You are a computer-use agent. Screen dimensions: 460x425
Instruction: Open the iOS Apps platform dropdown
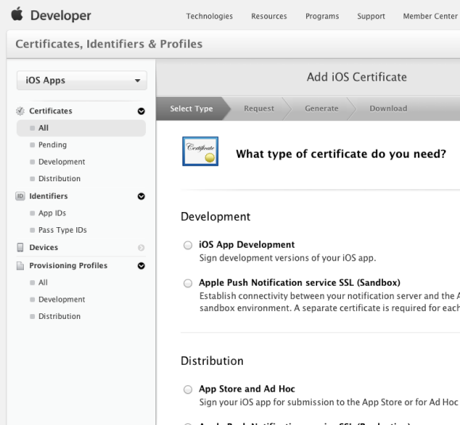tap(82, 80)
